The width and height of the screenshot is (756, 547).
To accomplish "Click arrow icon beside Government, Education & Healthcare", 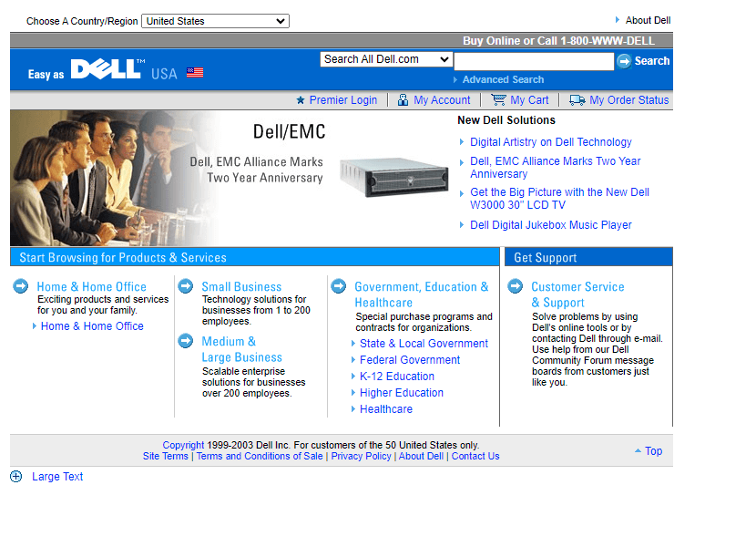I will (x=339, y=286).
